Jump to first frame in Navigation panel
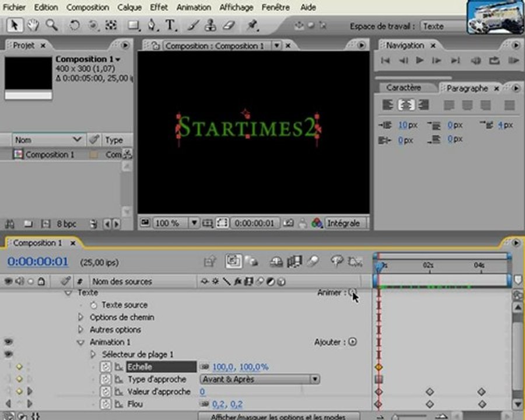The width and height of the screenshot is (525, 420). pyautogui.click(x=386, y=61)
